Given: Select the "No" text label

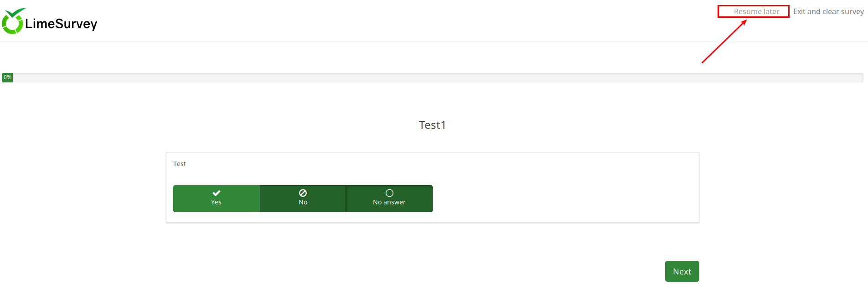Looking at the screenshot, I should (303, 203).
